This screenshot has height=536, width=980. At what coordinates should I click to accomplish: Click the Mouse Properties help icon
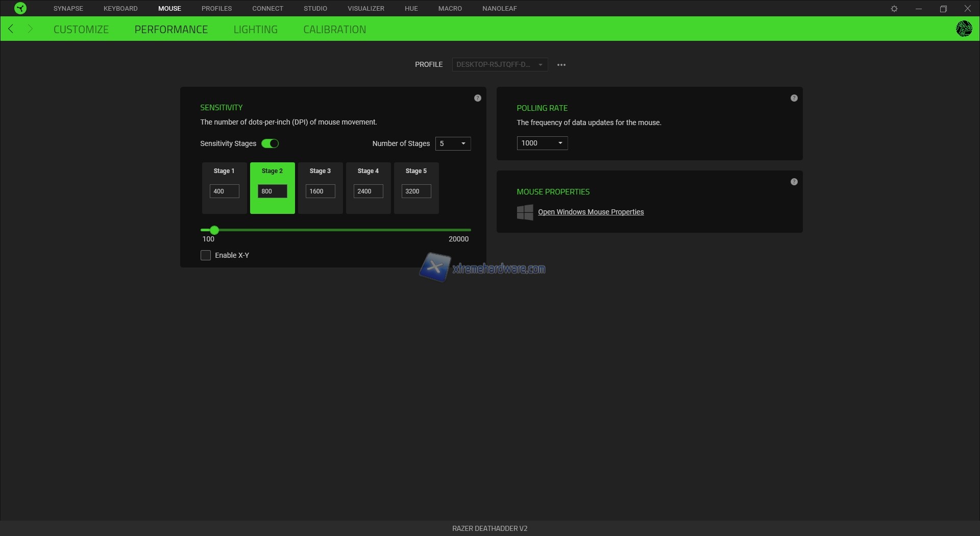tap(794, 182)
